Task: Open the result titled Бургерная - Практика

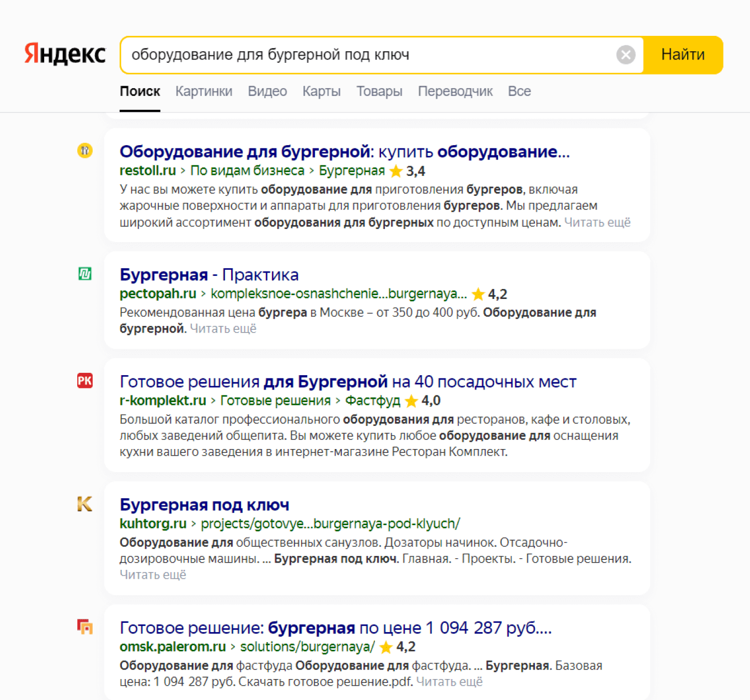Action: [208, 274]
